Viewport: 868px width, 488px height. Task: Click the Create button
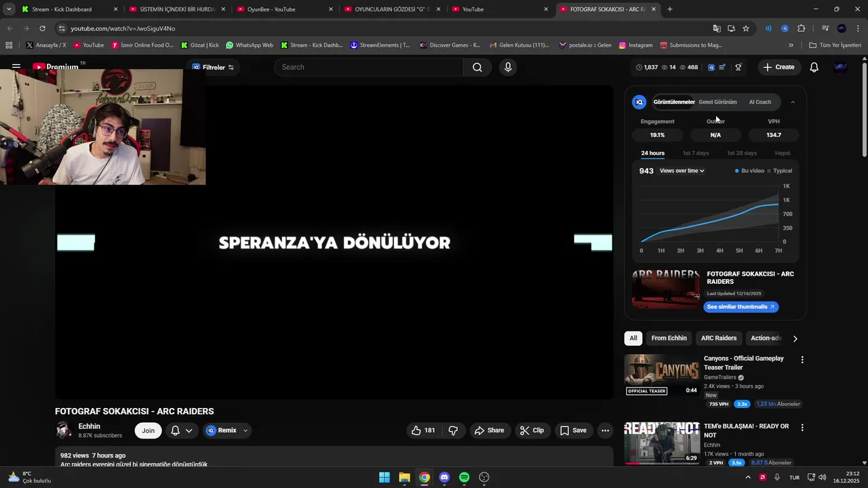tap(778, 67)
